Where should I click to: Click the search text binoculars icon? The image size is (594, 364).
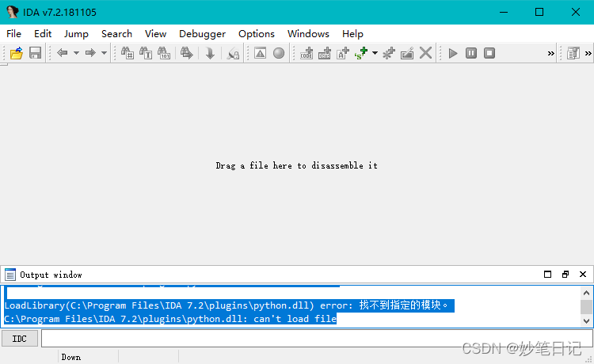coord(146,53)
